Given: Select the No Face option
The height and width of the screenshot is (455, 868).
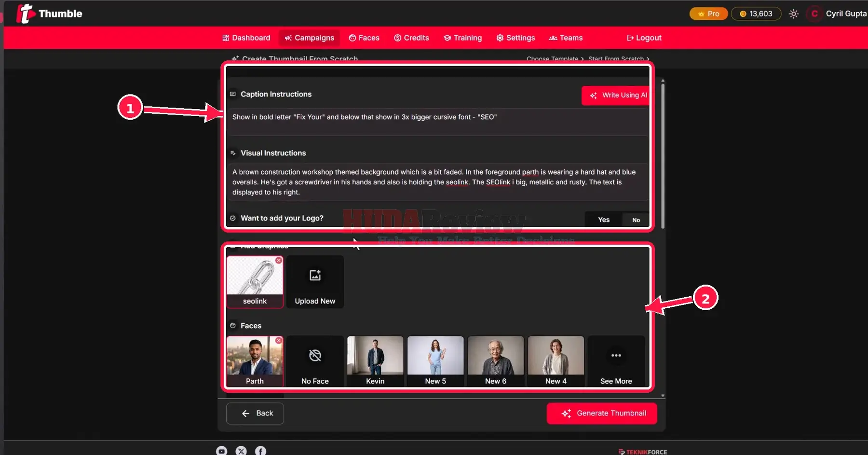Looking at the screenshot, I should point(315,361).
